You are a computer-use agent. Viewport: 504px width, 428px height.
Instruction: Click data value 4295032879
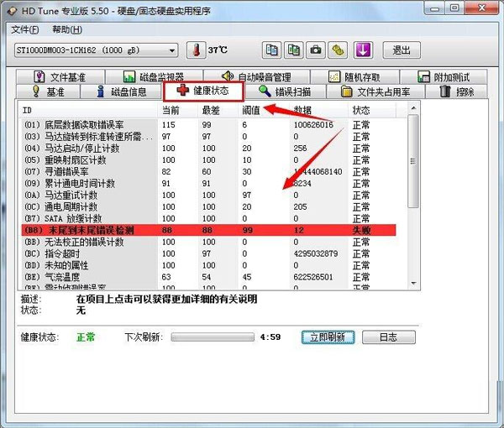[316, 253]
